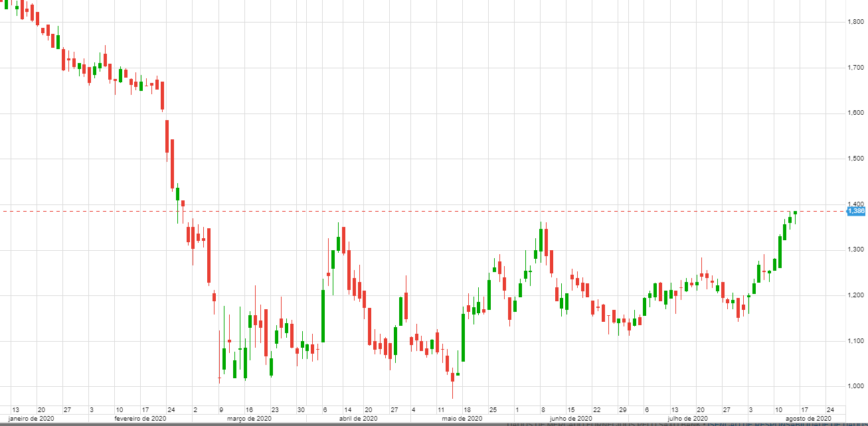Click the 1,800 price axis label
This screenshot has height=426, width=868.
(855, 23)
